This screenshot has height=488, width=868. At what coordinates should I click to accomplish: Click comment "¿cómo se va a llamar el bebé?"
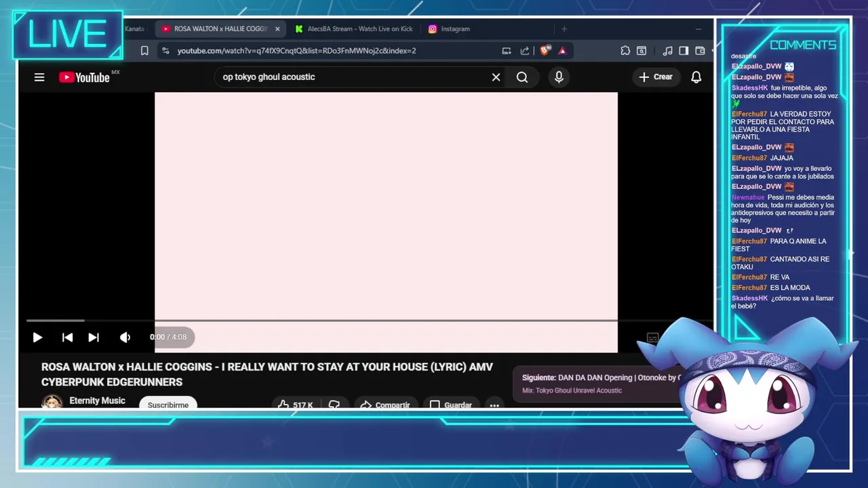coord(783,302)
